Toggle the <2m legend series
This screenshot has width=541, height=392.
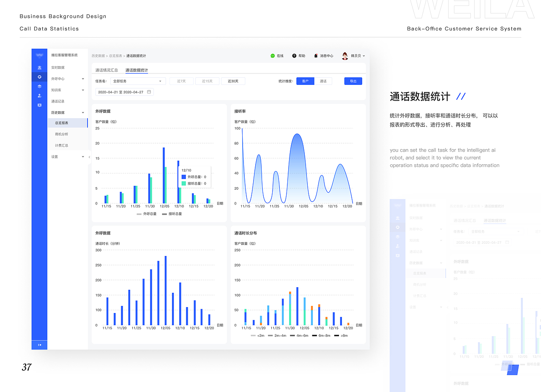coord(257,335)
